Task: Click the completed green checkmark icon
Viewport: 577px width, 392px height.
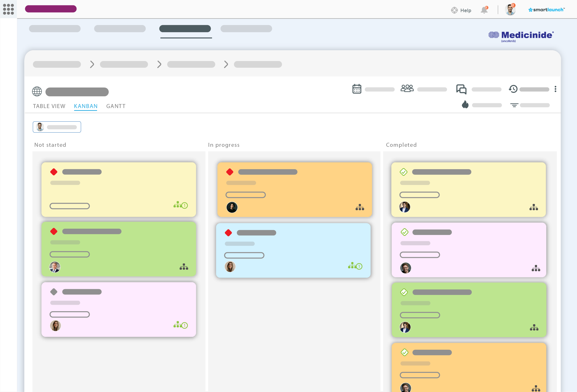Action: click(403, 172)
